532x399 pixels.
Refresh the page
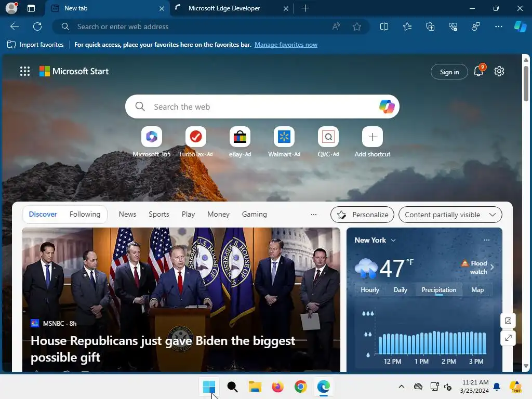point(37,26)
